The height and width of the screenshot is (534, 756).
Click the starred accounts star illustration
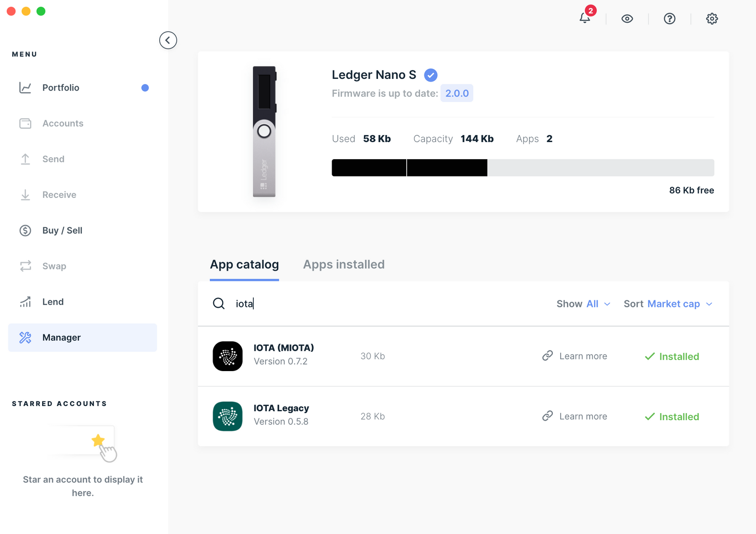point(99,441)
